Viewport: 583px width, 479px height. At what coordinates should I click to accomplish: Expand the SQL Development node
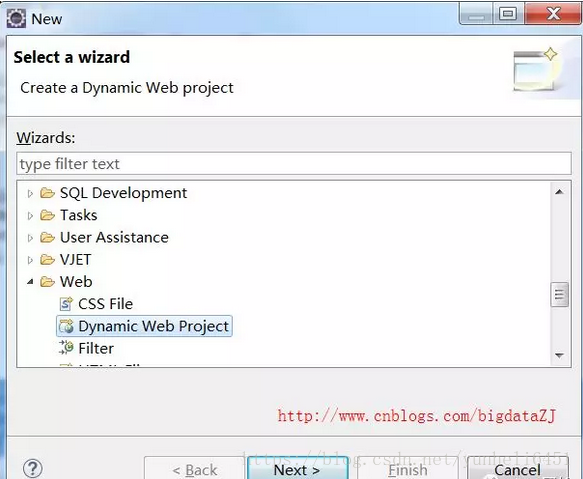(30, 193)
